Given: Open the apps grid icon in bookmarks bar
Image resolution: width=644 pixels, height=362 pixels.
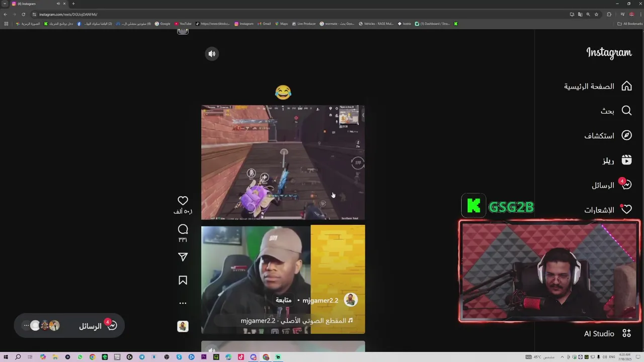Looking at the screenshot, I should pos(6,24).
